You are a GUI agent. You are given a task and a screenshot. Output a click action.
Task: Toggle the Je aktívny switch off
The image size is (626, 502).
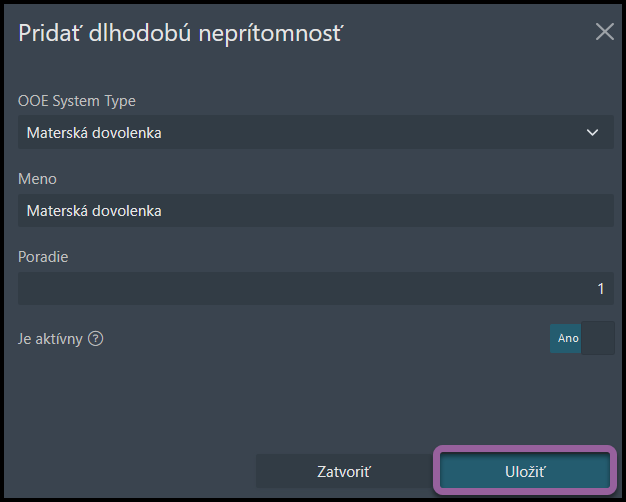[x=582, y=338]
